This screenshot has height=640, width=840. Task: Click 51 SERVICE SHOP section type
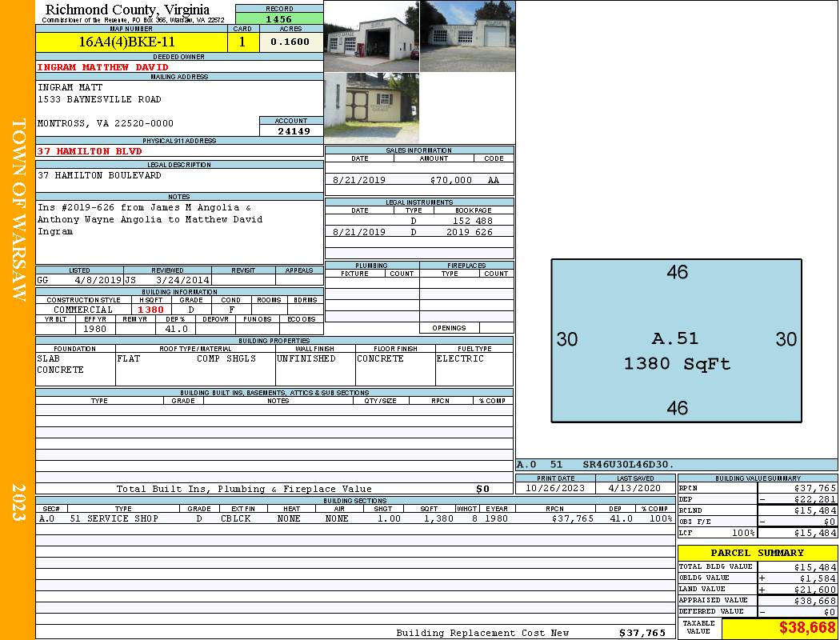(x=114, y=518)
